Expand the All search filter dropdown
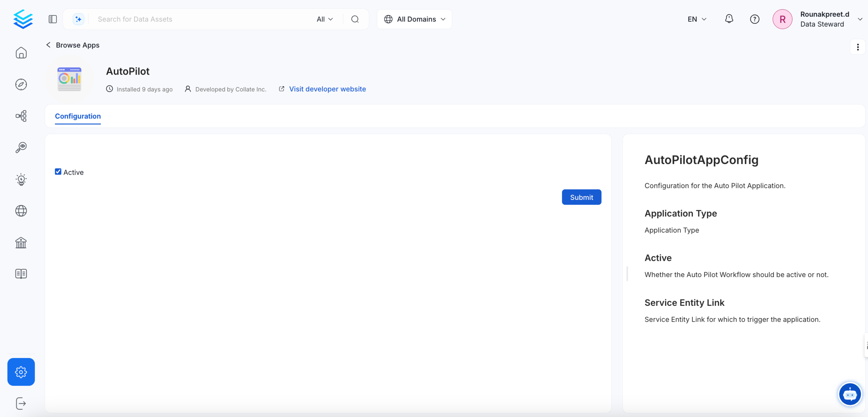868x417 pixels. point(324,19)
